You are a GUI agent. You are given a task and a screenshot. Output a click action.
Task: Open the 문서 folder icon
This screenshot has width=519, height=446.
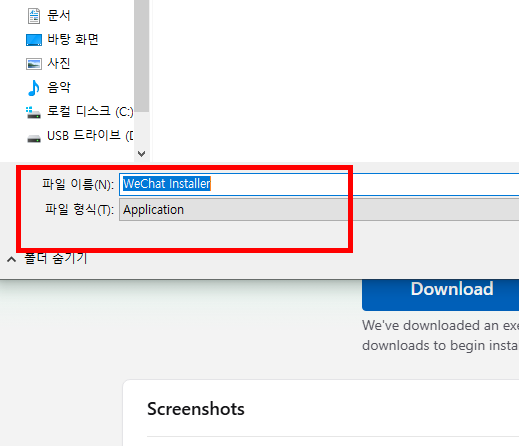pyautogui.click(x=34, y=16)
